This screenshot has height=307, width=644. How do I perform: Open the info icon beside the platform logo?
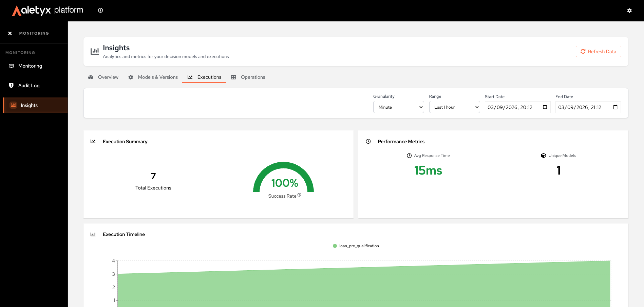tap(100, 10)
